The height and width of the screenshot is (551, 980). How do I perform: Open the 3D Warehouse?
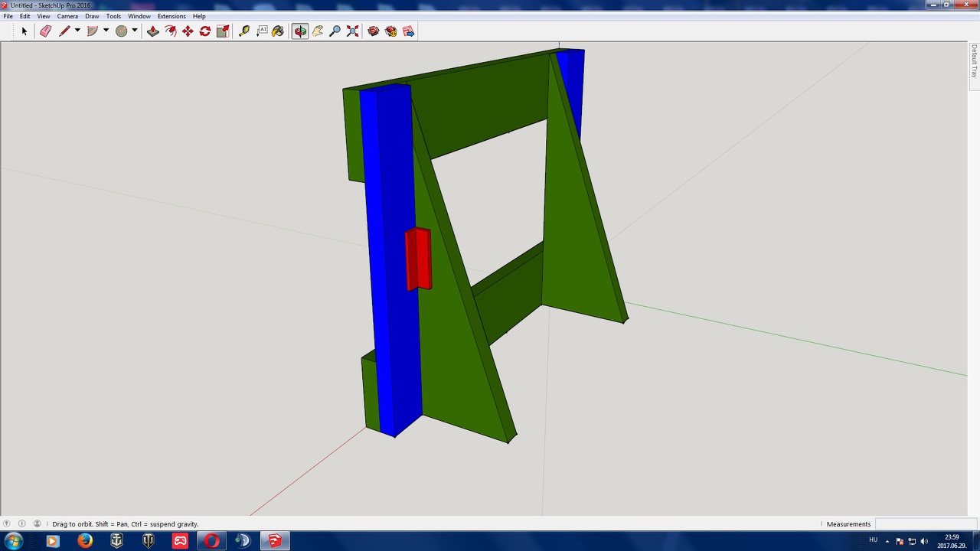coord(374,31)
